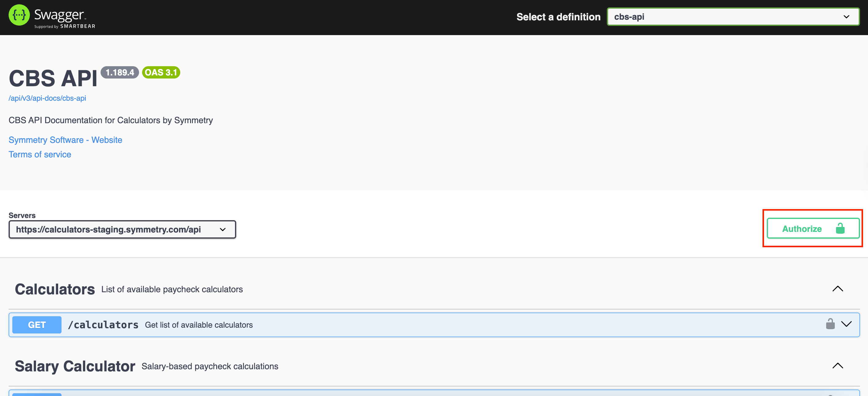Click 'CBS API Documentation for Calculators by Symmetry' text

point(110,120)
